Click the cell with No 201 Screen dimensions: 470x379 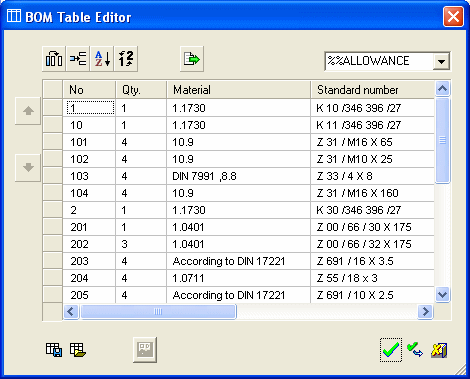pos(89,227)
